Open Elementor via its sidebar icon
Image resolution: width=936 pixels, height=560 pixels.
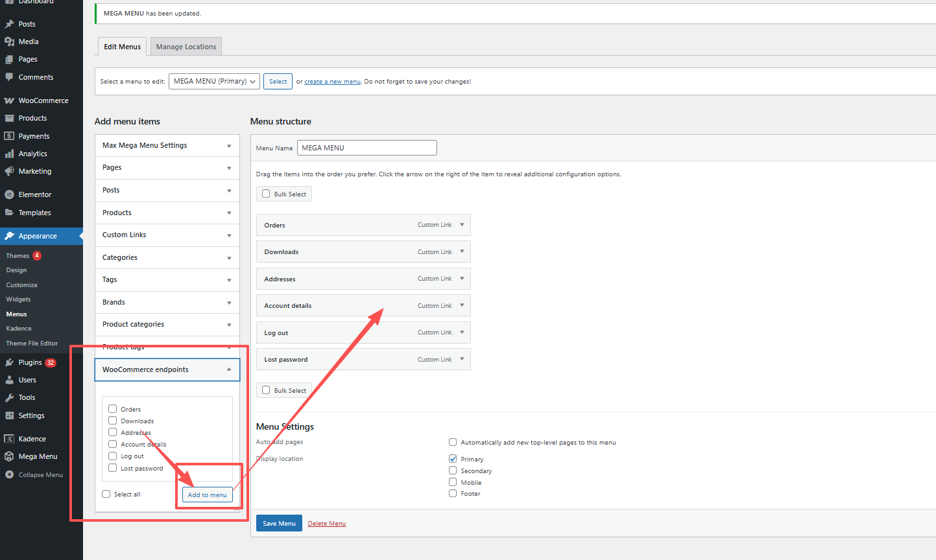click(x=9, y=194)
